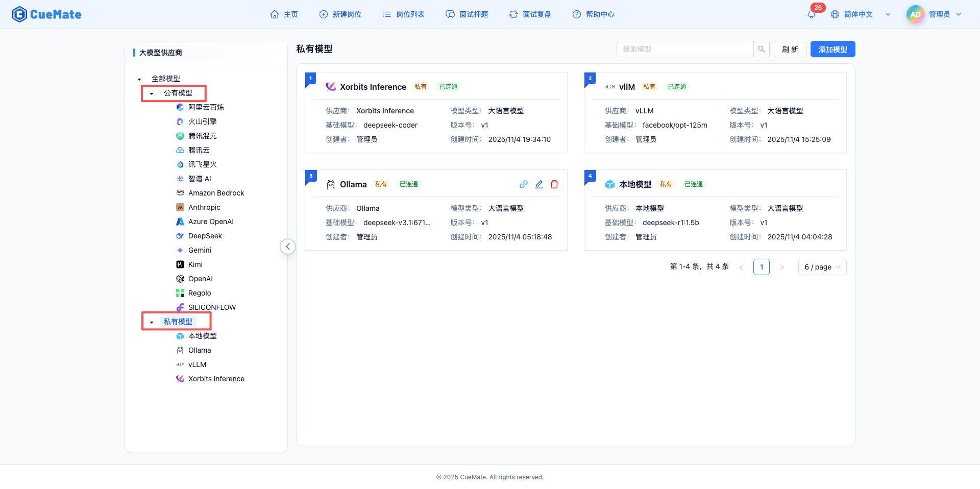Click the 添加模型 button
The height and width of the screenshot is (489, 980).
[832, 49]
